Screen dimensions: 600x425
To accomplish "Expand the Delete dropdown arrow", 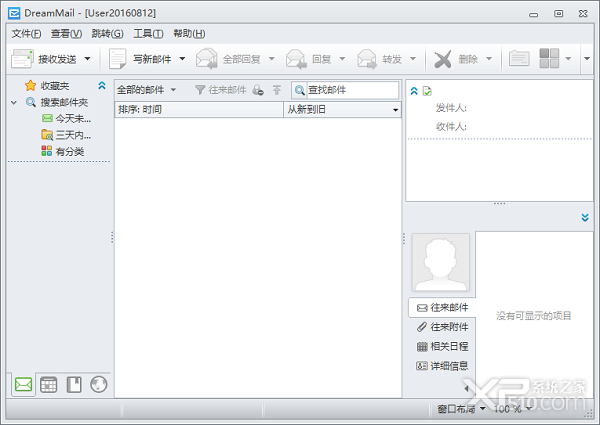I will point(489,59).
